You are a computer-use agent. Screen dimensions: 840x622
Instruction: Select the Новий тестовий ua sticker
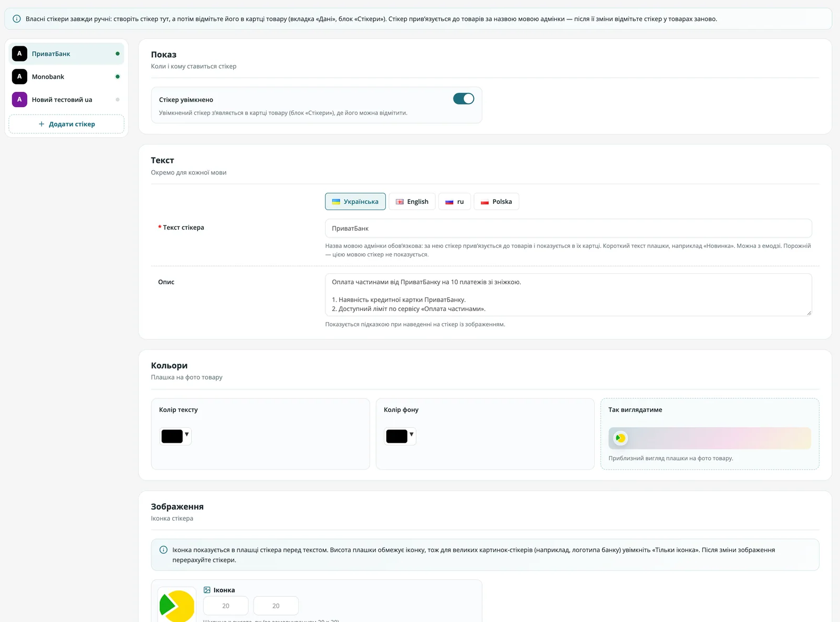pyautogui.click(x=67, y=99)
